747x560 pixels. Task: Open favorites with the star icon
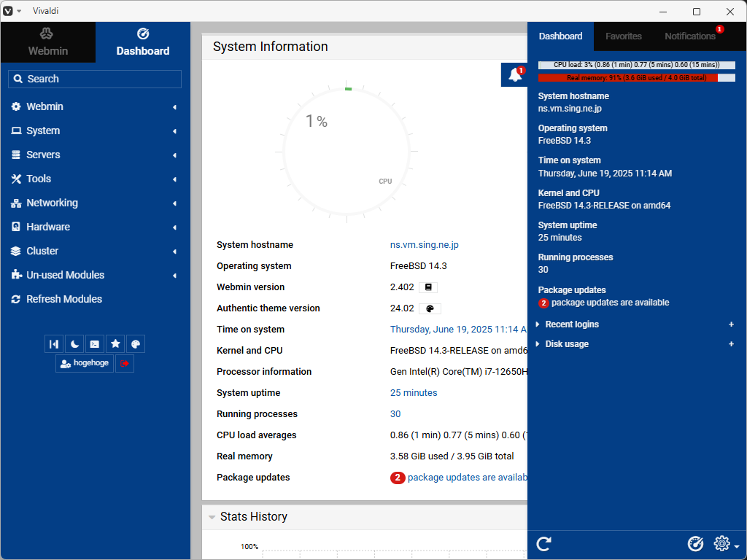(115, 344)
